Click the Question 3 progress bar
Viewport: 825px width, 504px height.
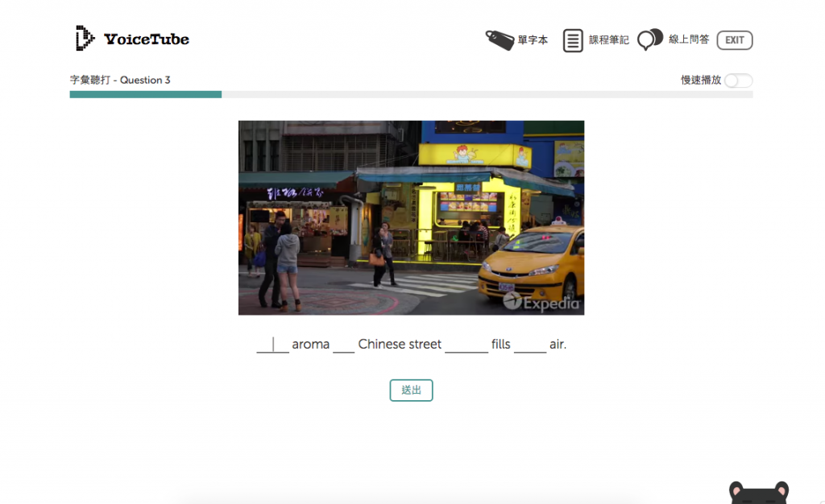coord(145,94)
